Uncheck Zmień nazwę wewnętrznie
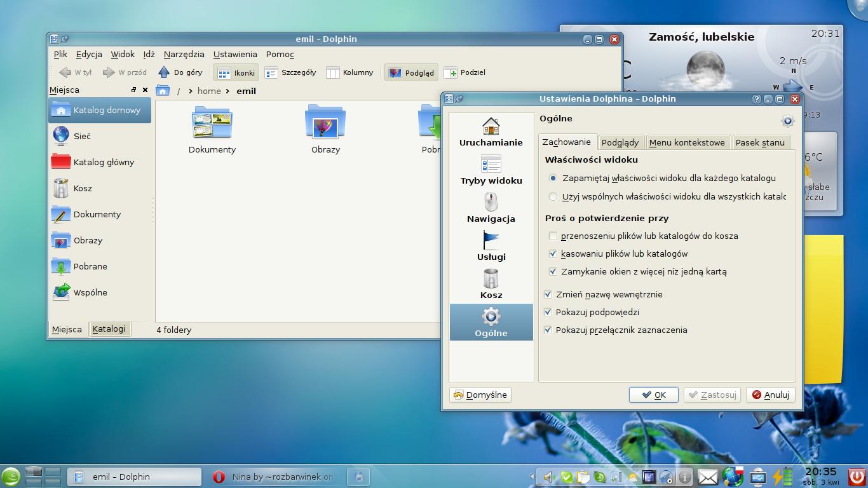 [548, 294]
